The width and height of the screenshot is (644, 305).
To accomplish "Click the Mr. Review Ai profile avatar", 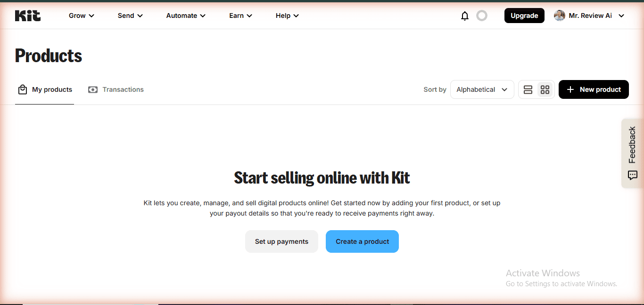I will [x=560, y=16].
